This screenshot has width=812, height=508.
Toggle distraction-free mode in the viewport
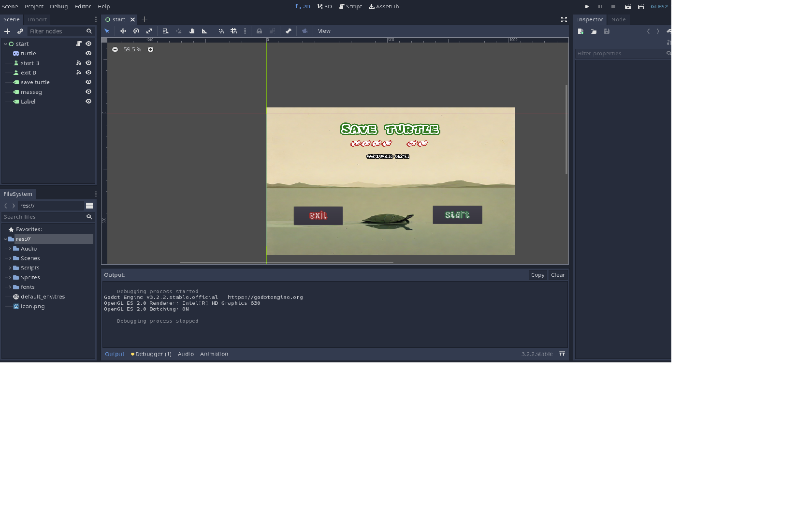coord(564,19)
